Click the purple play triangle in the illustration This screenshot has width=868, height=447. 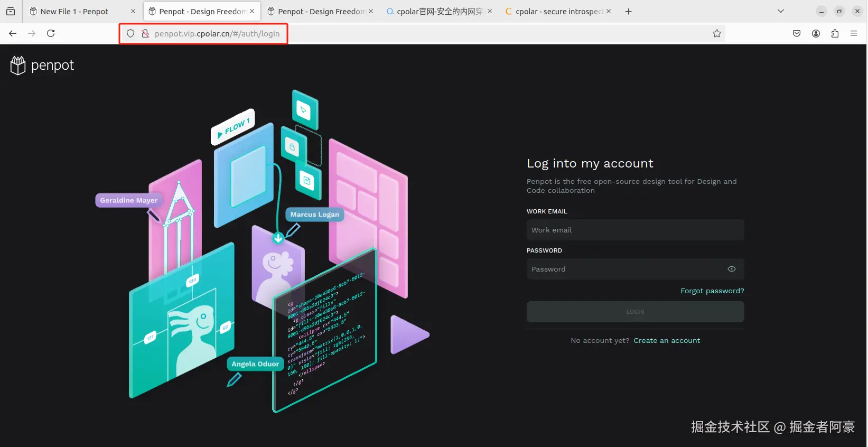pyautogui.click(x=409, y=334)
